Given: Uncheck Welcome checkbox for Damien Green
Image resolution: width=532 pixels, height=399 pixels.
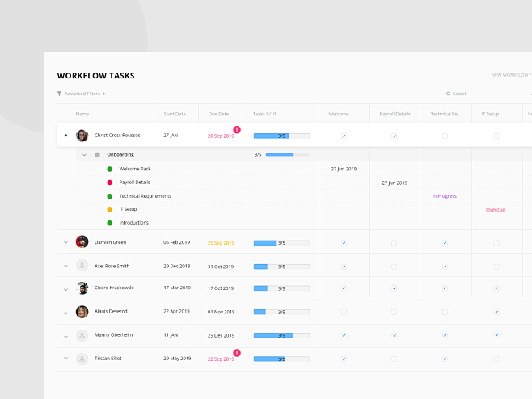Looking at the screenshot, I should [x=344, y=243].
